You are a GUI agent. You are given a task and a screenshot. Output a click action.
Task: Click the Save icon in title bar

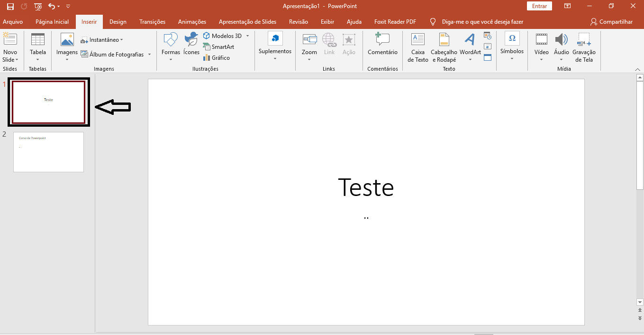coord(10,6)
